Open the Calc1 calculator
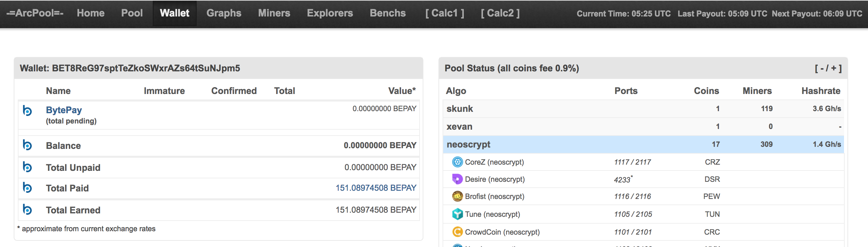868x247 pixels. coord(445,13)
